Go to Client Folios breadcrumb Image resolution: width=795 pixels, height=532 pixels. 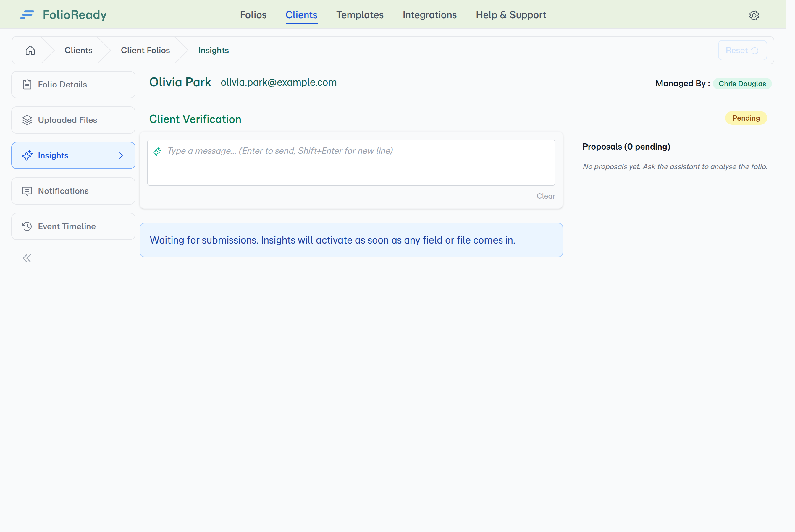(145, 50)
